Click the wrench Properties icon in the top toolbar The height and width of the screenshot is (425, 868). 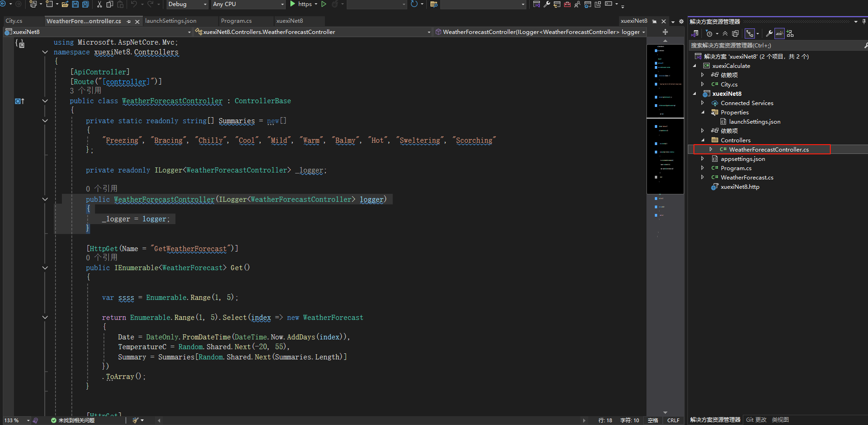[547, 4]
